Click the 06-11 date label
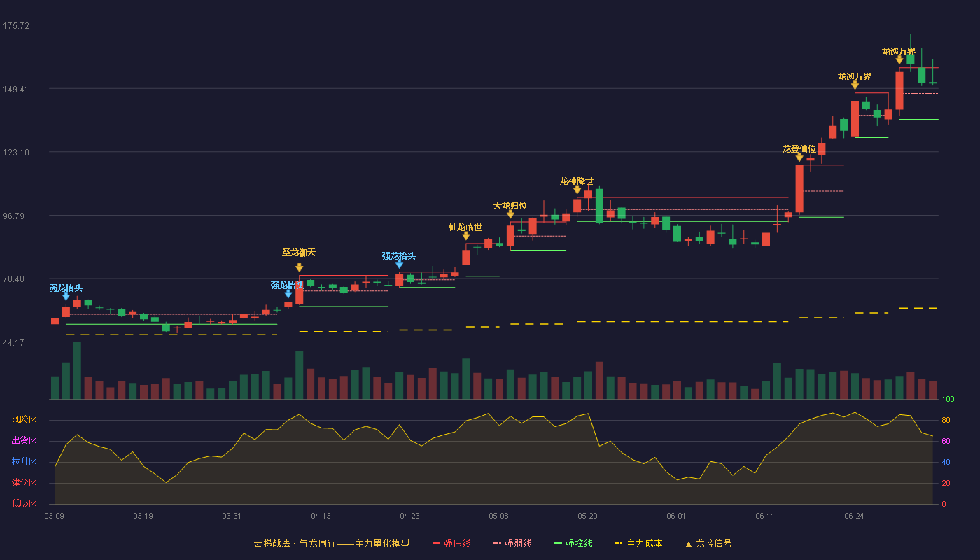 765,516
